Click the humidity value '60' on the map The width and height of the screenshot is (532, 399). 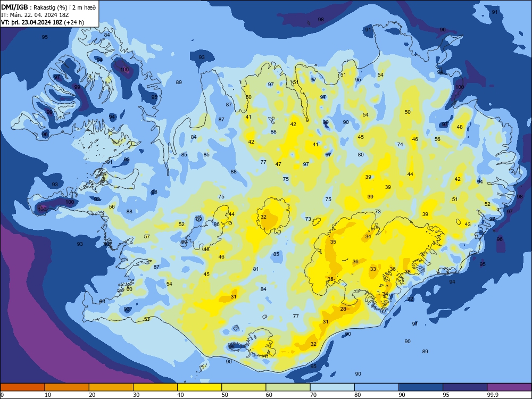click(129, 289)
